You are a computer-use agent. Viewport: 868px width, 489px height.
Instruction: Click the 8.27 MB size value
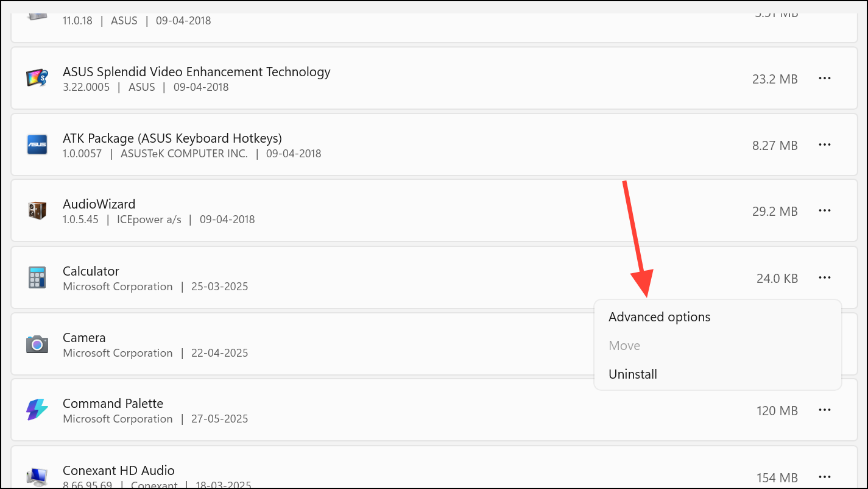(775, 146)
